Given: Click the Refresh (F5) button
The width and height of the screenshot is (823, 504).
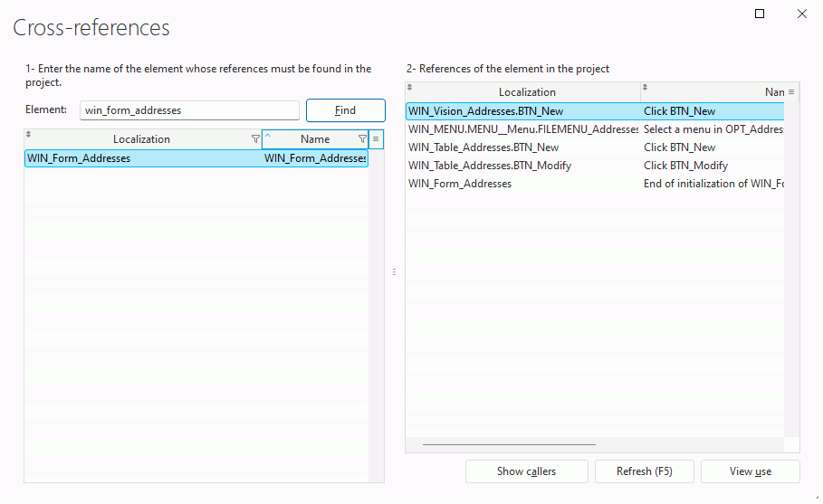Looking at the screenshot, I should click(x=645, y=471).
